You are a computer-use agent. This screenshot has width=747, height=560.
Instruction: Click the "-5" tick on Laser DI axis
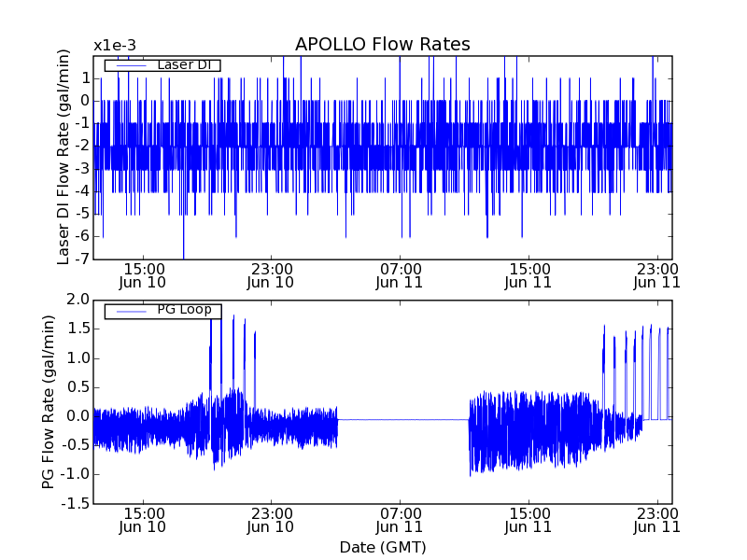tap(81, 214)
